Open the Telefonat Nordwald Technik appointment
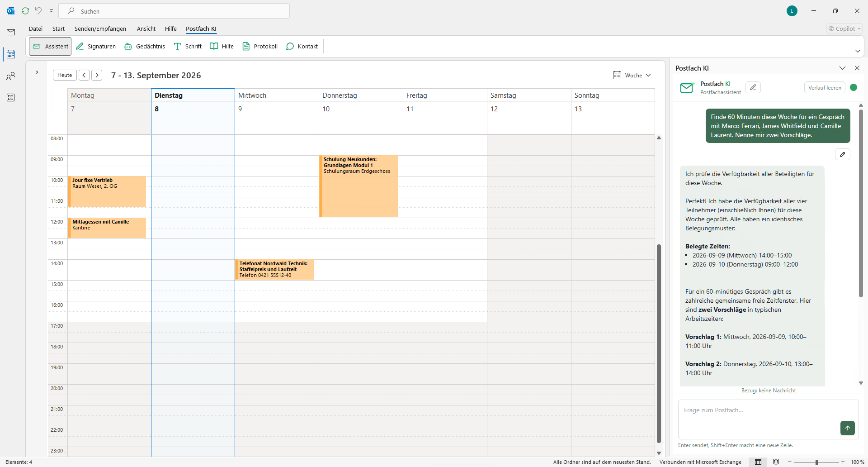The image size is (868, 467). click(274, 269)
